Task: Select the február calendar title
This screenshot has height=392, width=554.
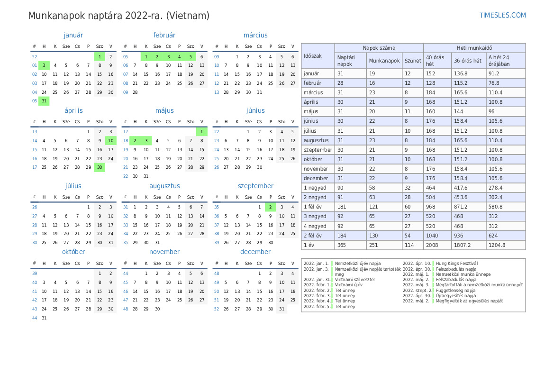Action: pos(164,35)
